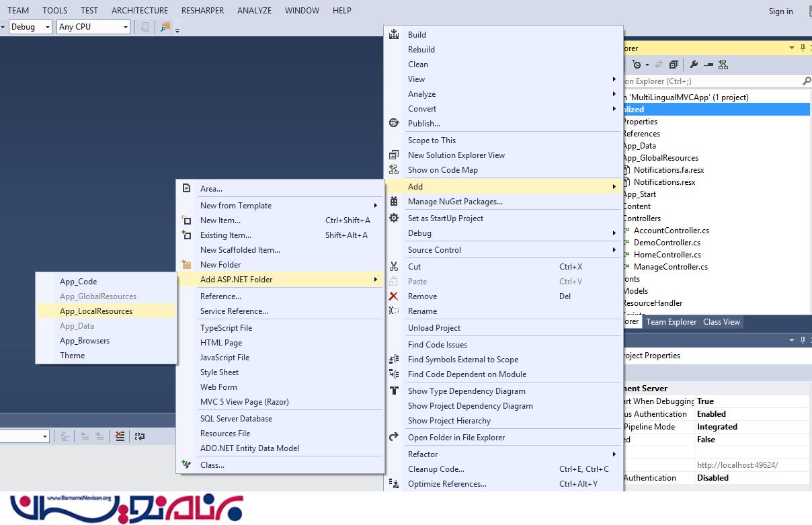Select HomeController.cs in the solution tree

click(667, 255)
